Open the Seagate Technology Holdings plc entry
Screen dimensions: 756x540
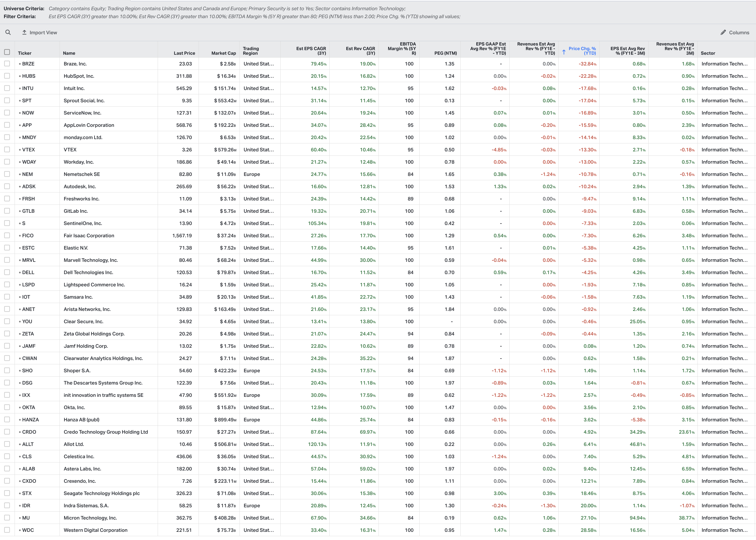point(101,493)
